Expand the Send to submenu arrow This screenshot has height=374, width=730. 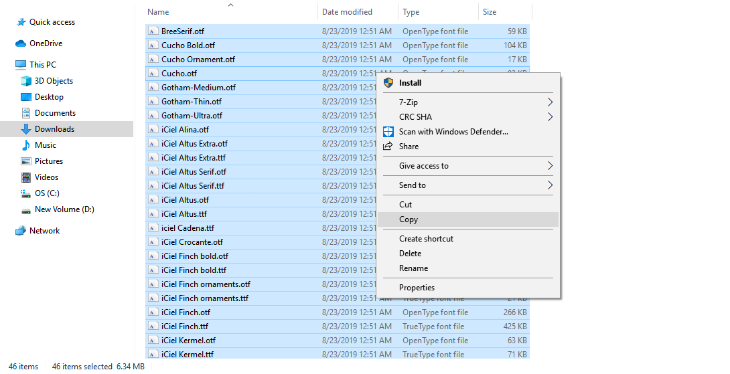coord(550,185)
